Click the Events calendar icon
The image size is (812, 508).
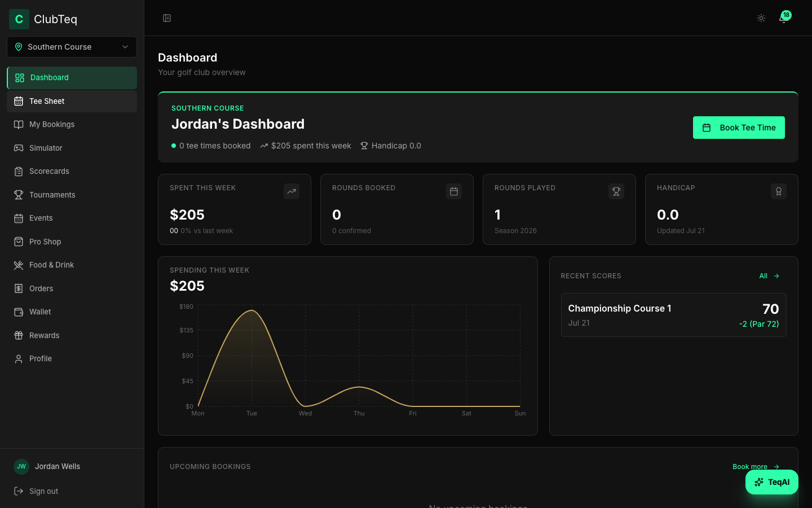pyautogui.click(x=19, y=218)
